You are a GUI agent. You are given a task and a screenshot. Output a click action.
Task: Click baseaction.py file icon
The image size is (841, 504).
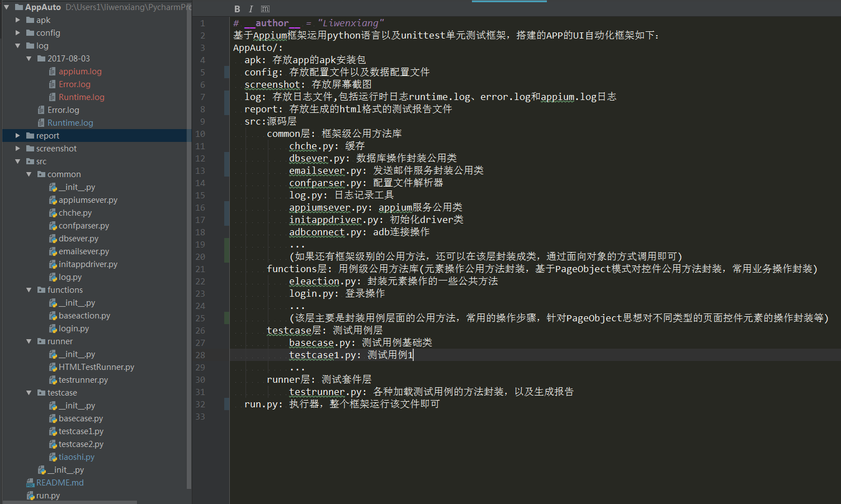(x=53, y=316)
